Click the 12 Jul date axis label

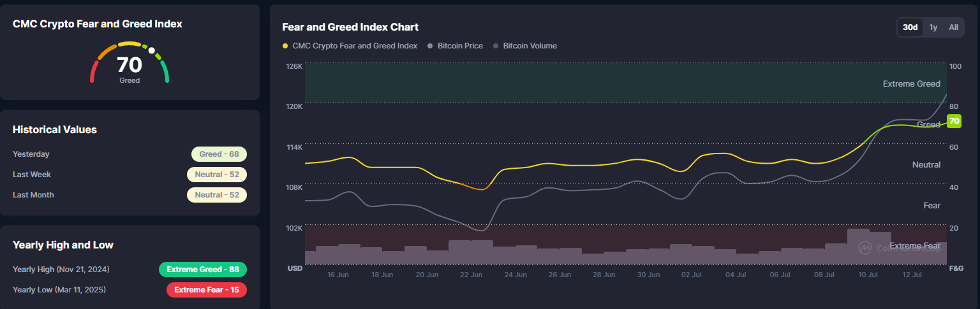click(912, 275)
